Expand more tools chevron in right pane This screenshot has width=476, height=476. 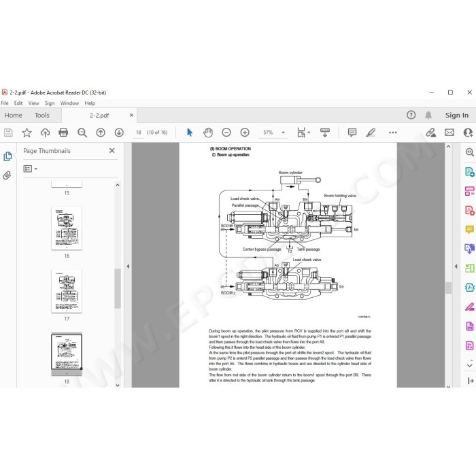coord(470,365)
